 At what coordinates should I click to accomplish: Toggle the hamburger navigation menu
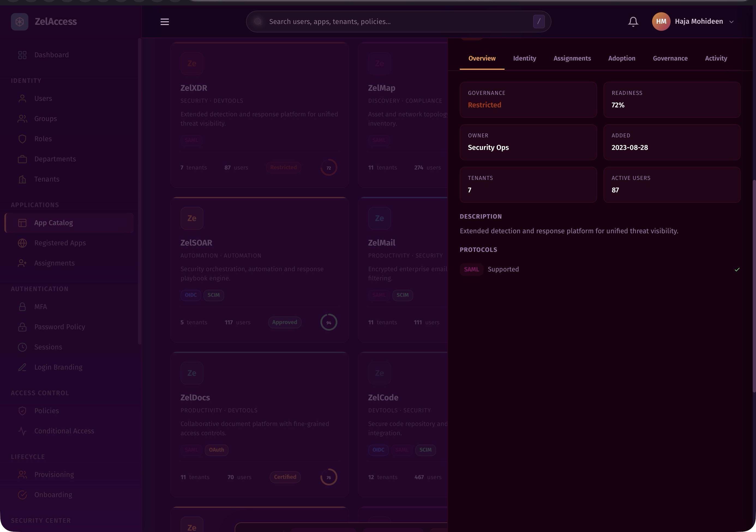[x=165, y=22]
